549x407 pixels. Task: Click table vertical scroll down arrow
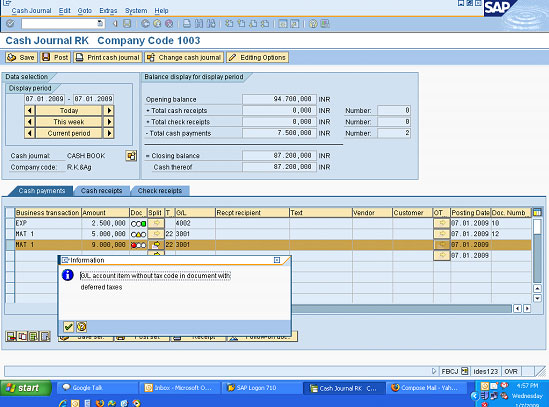coord(537,298)
